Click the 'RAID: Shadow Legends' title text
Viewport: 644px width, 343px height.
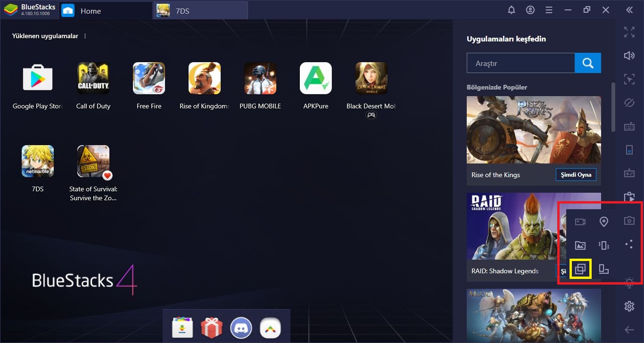coord(505,271)
